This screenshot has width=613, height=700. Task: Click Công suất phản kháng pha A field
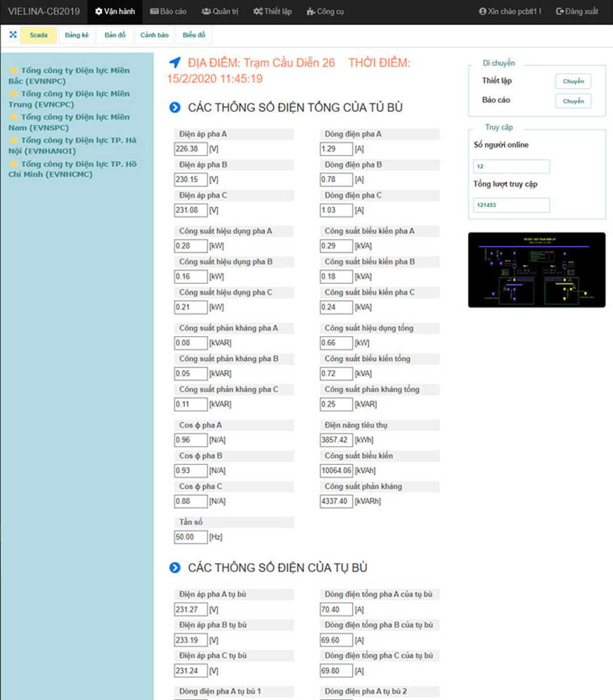click(x=191, y=343)
